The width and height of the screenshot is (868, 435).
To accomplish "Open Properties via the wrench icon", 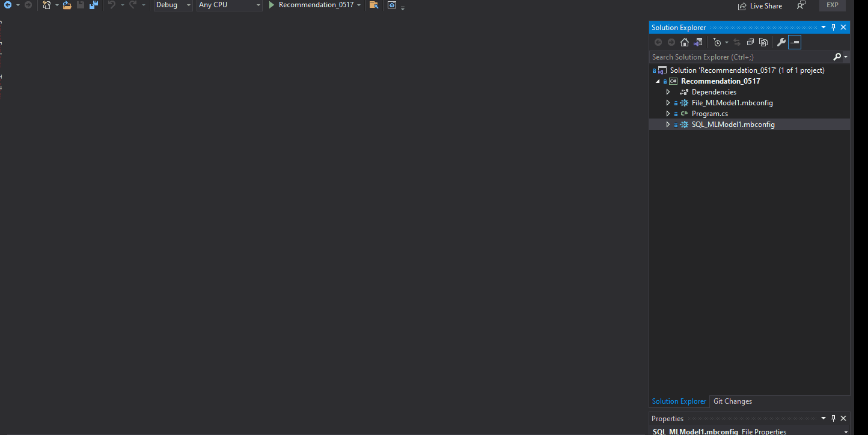I will point(781,42).
